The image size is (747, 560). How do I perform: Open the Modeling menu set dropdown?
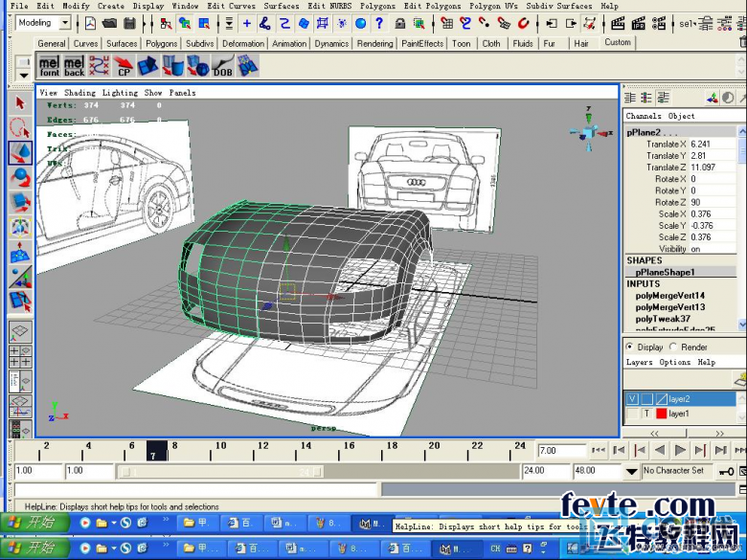[65, 22]
